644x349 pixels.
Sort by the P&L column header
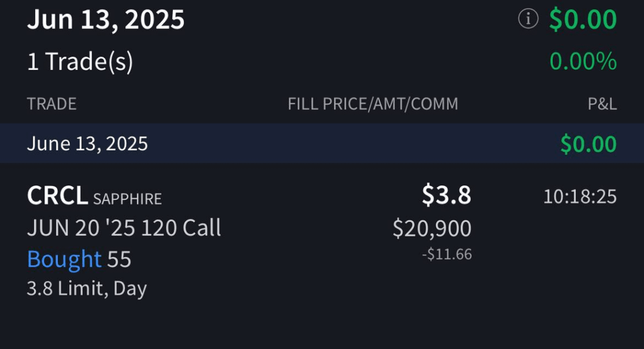[x=602, y=104]
